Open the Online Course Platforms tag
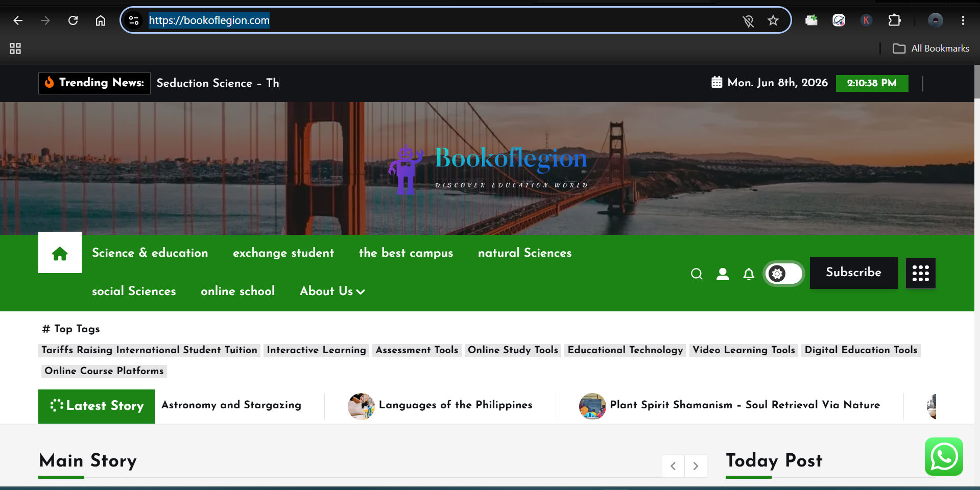The height and width of the screenshot is (490, 980). 104,371
